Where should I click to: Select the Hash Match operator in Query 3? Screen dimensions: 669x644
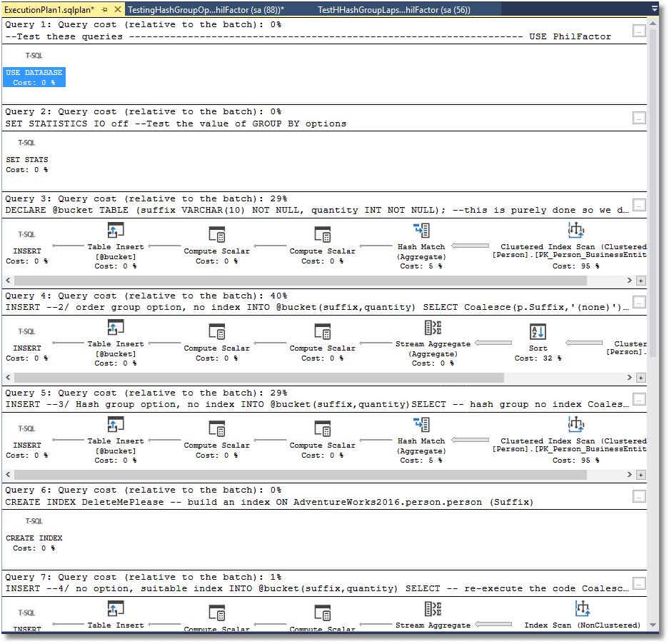tap(421, 231)
